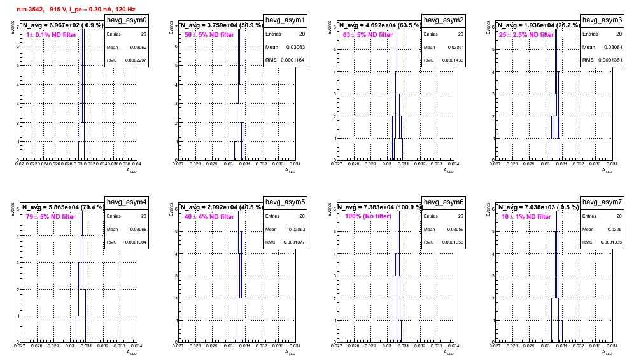The width and height of the screenshot is (634, 364).
Task: Click the A_LED axis label under havg_asym5 plot
Action: pos(290,353)
